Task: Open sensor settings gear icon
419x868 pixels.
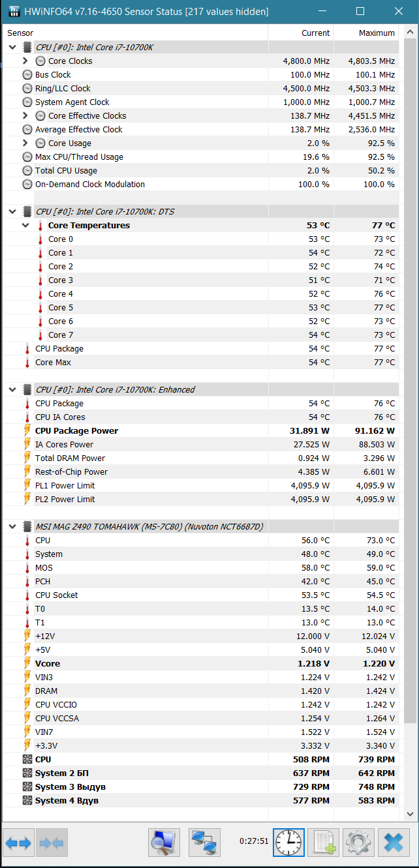Action: 358,843
